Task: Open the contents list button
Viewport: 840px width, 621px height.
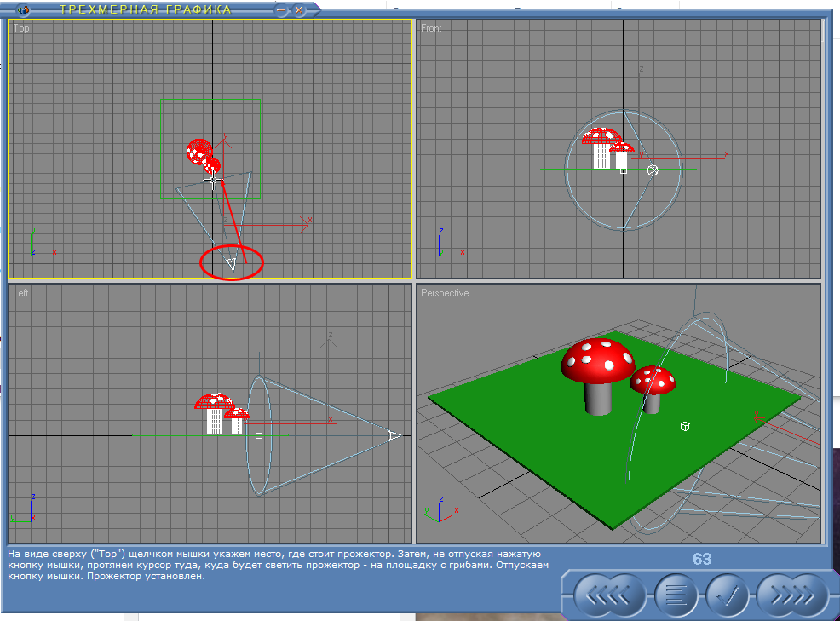Action: pyautogui.click(x=676, y=595)
